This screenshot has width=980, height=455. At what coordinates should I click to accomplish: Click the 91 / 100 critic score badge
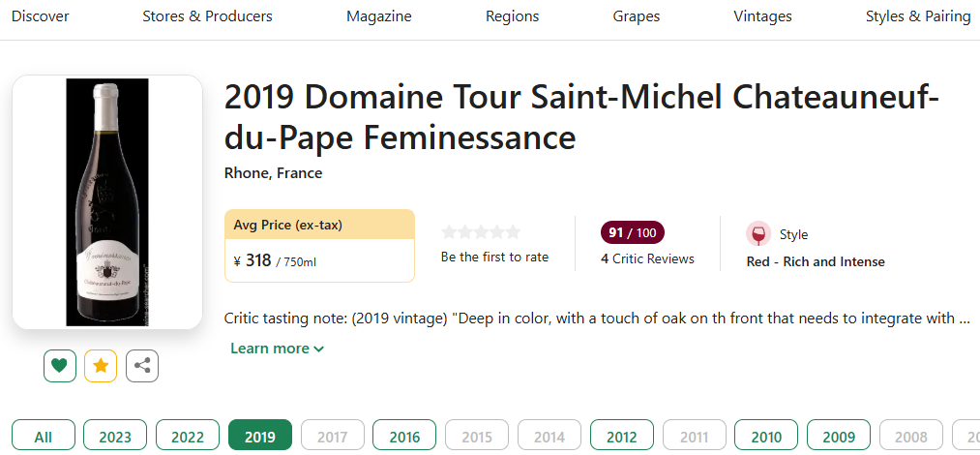633,233
